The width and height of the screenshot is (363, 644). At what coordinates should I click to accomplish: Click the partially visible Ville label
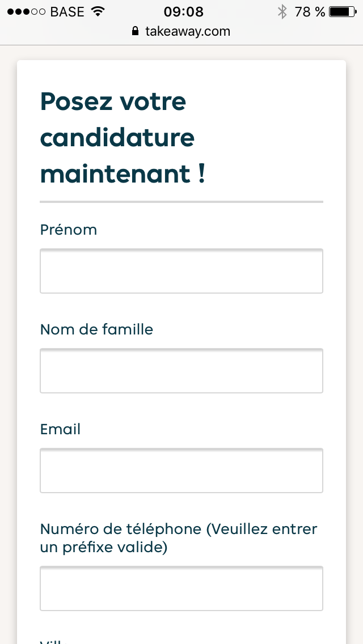pos(54,642)
